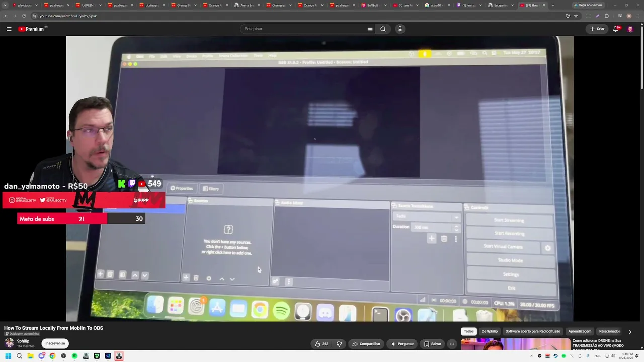Select the Relacionados filter chip
644x362 pixels.
(x=610, y=331)
